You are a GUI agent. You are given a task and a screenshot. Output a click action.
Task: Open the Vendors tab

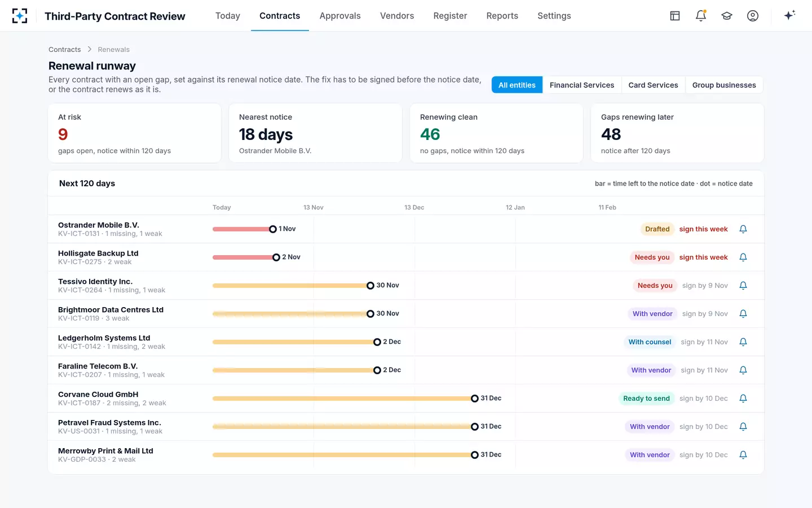coord(397,16)
